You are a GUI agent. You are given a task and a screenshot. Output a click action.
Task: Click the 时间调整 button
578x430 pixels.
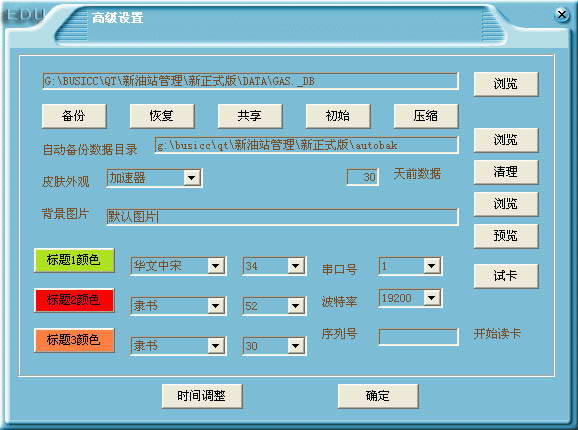coord(202,396)
